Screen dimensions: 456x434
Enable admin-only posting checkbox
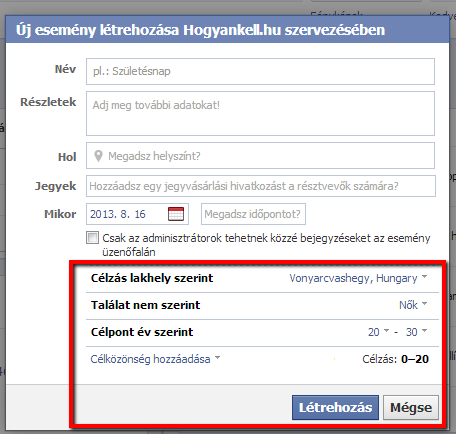pyautogui.click(x=92, y=238)
